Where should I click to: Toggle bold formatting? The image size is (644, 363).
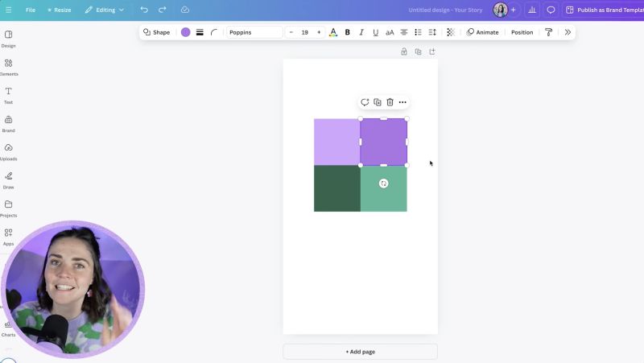[x=348, y=32]
